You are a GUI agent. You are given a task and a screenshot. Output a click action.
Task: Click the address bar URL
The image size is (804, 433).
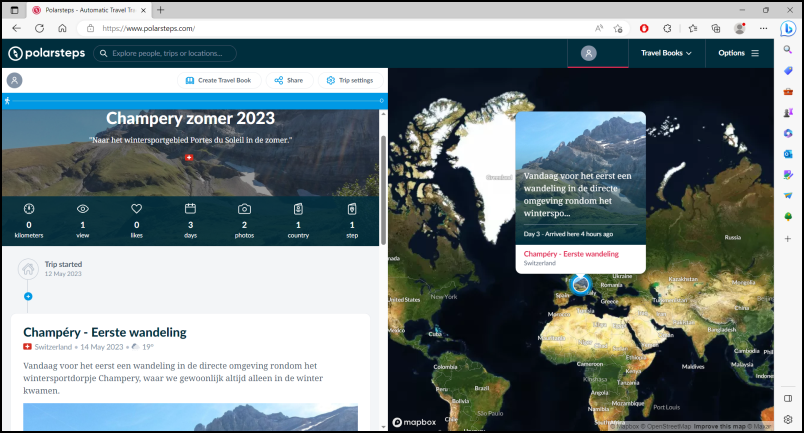pyautogui.click(x=149, y=28)
